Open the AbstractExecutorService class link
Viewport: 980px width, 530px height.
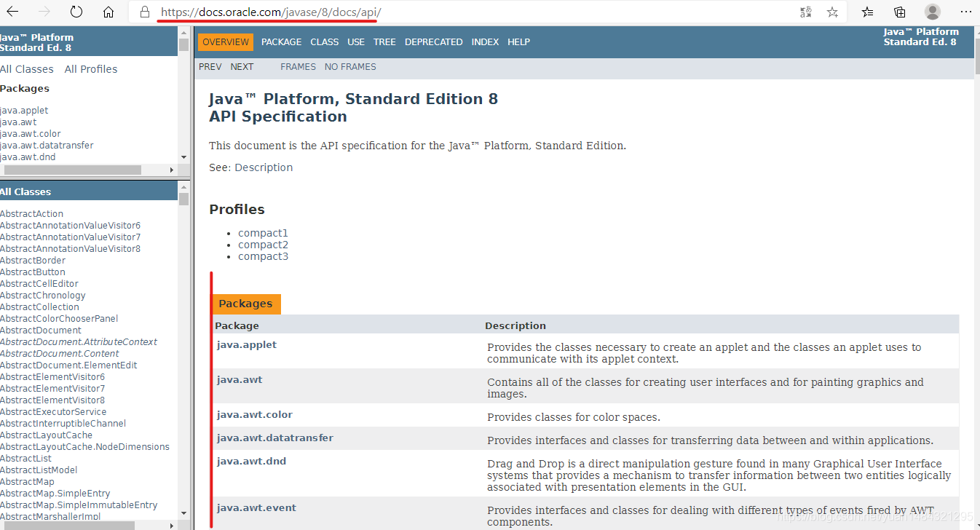[x=53, y=412]
